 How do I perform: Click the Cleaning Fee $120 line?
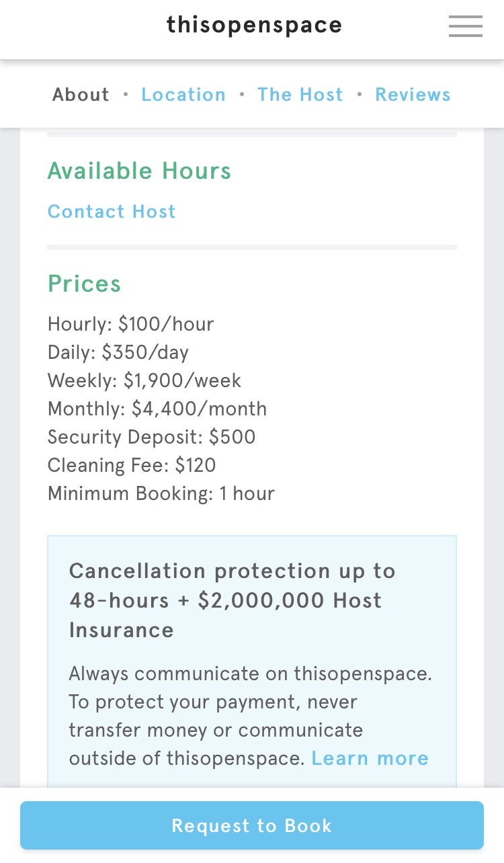pyautogui.click(x=132, y=466)
